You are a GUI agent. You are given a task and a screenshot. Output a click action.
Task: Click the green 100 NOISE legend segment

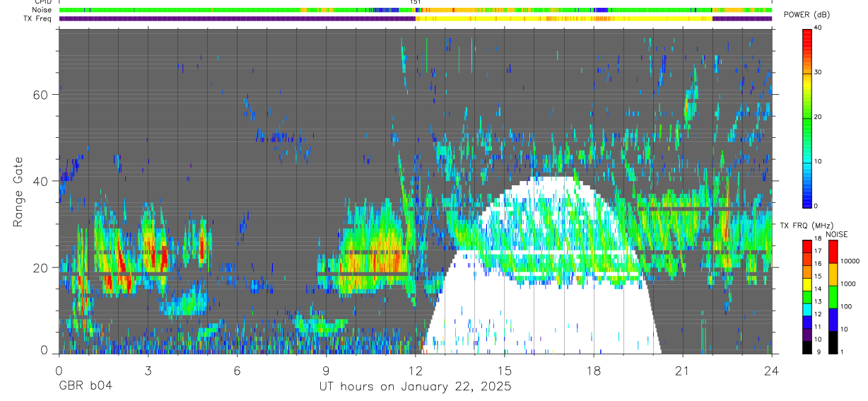(x=833, y=297)
